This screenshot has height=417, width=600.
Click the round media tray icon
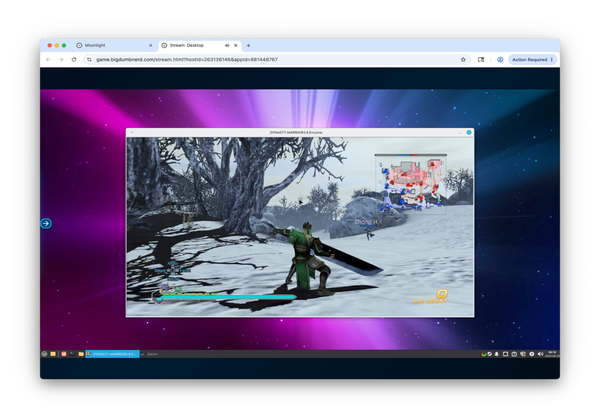[x=532, y=354]
